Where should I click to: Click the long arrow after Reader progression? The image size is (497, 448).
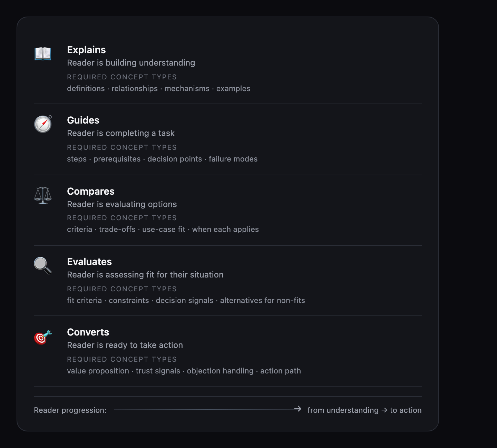208,409
